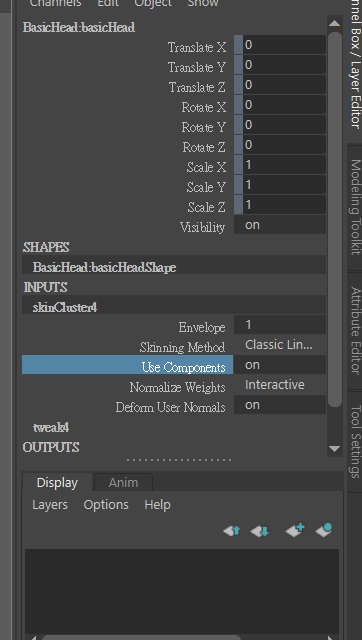The image size is (362, 640).
Task: Open Skinning Method Classic Linear dropdown
Action: pyautogui.click(x=280, y=345)
